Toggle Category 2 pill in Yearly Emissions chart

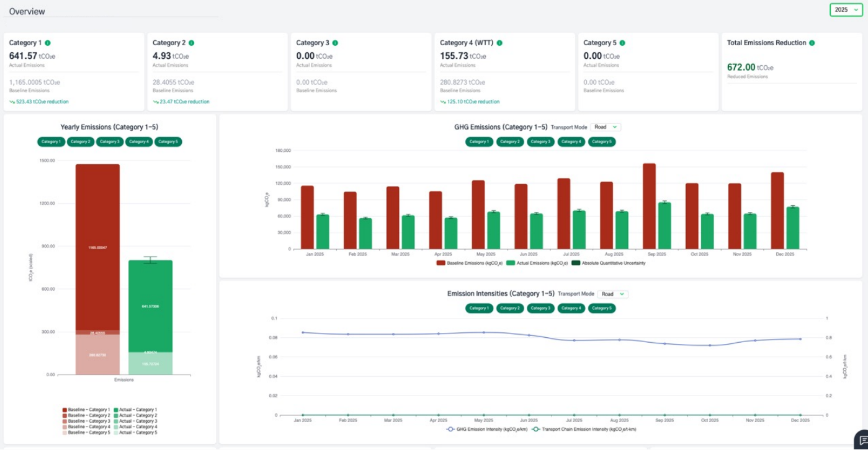(80, 142)
